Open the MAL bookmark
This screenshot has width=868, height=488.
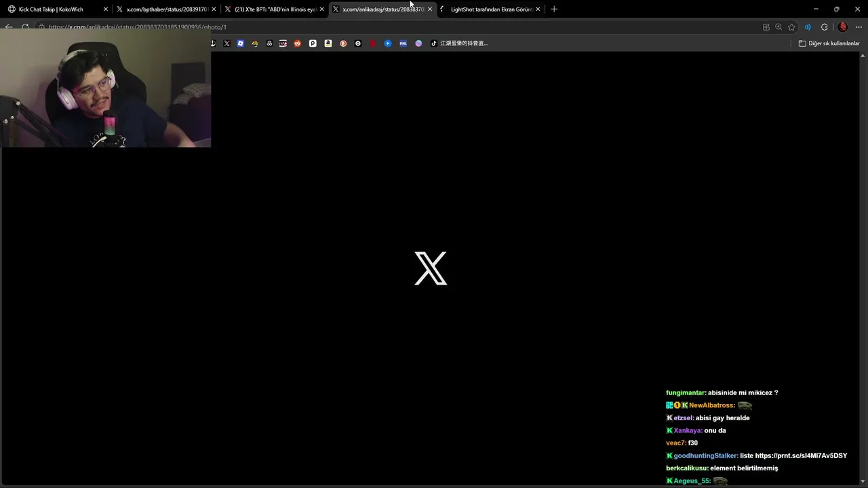403,43
